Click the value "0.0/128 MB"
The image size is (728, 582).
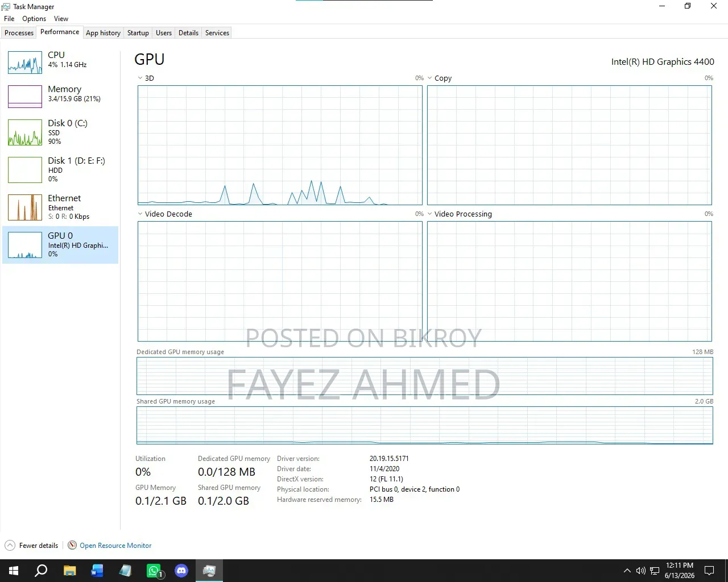click(226, 472)
